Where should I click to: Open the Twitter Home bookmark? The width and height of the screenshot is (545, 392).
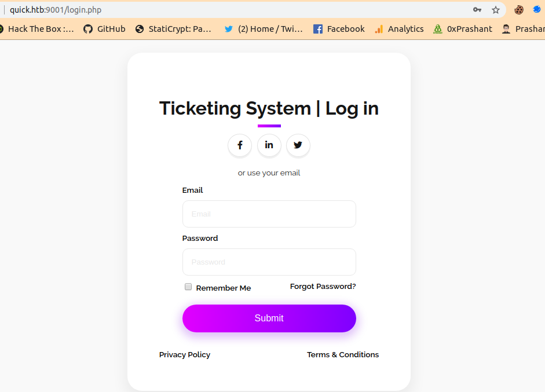(262, 28)
